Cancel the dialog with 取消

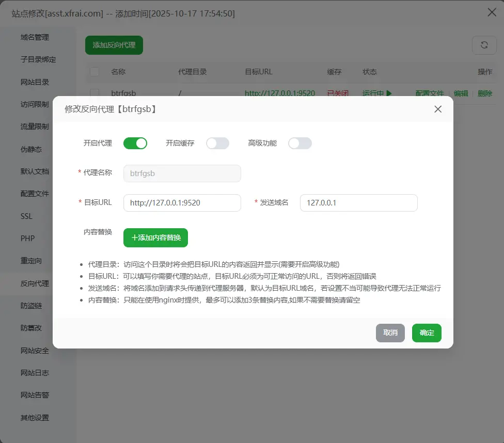pos(390,333)
